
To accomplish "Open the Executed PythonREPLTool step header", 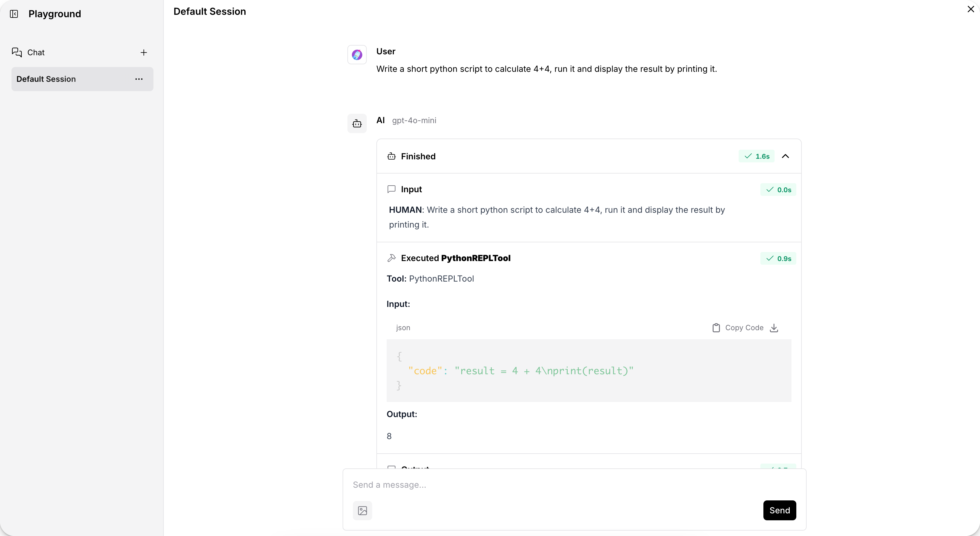I will (x=455, y=258).
